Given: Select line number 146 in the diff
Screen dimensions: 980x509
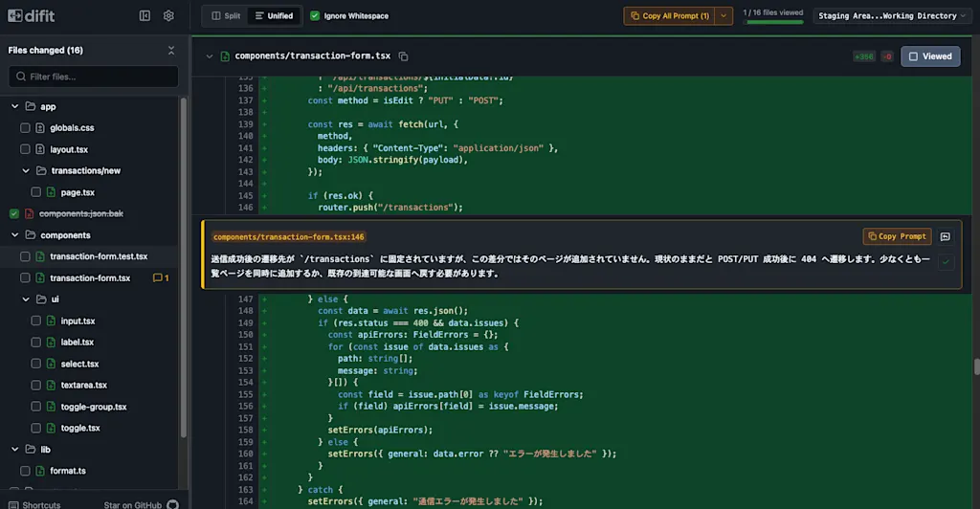Looking at the screenshot, I should coord(246,208).
